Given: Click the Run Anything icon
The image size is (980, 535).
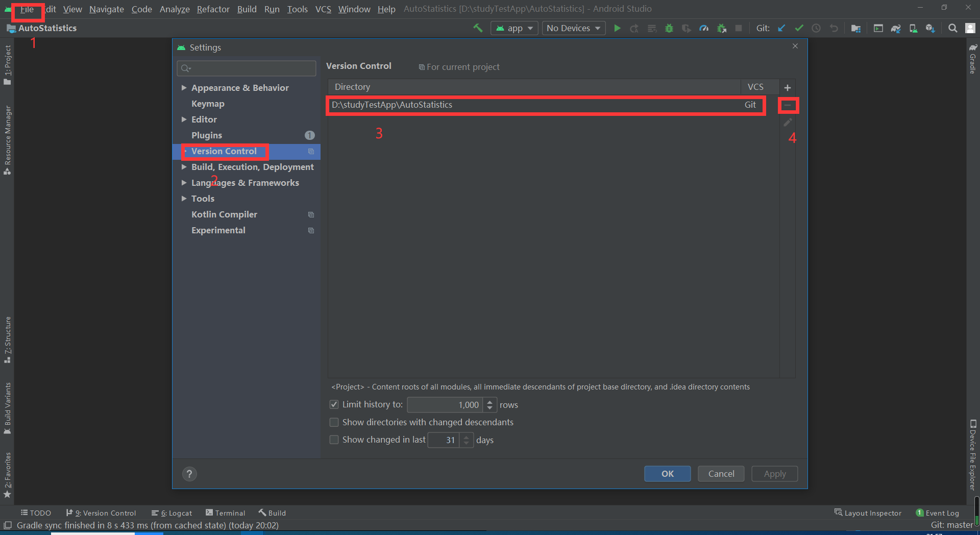Looking at the screenshot, I should click(x=878, y=28).
